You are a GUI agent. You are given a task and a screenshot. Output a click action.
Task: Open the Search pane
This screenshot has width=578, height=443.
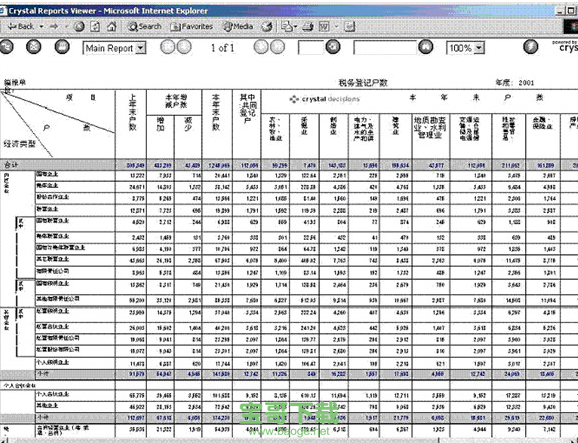144,27
